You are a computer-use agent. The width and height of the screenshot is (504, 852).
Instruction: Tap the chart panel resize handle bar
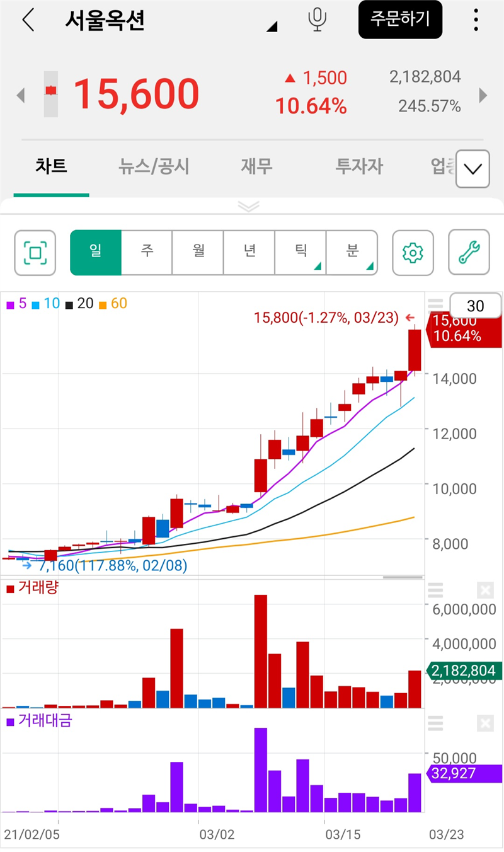403,577
